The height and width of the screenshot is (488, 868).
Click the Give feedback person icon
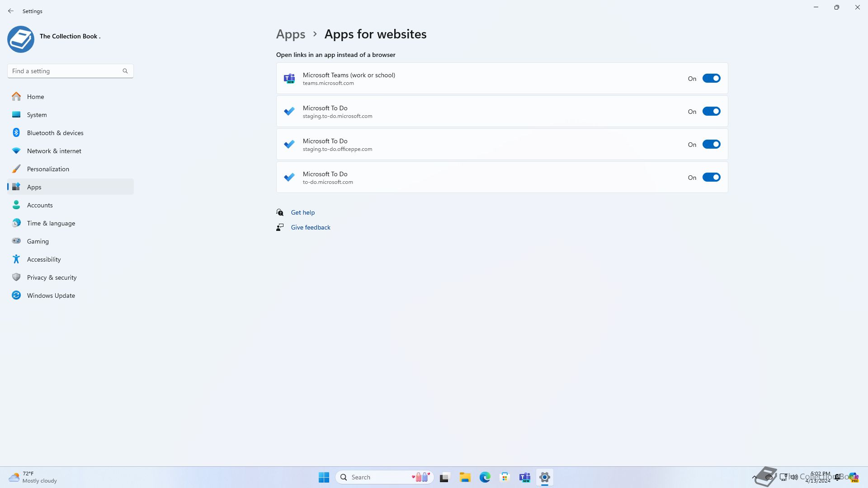click(x=280, y=227)
